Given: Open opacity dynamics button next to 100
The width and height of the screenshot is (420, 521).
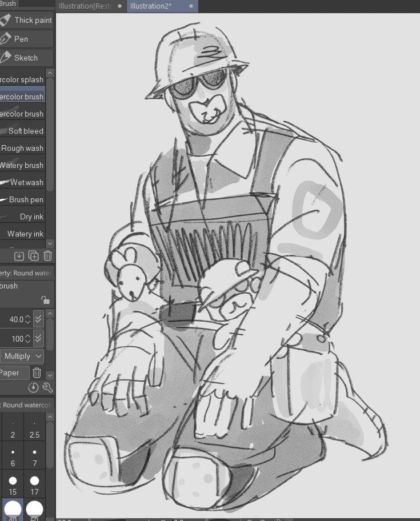Looking at the screenshot, I should [x=38, y=338].
